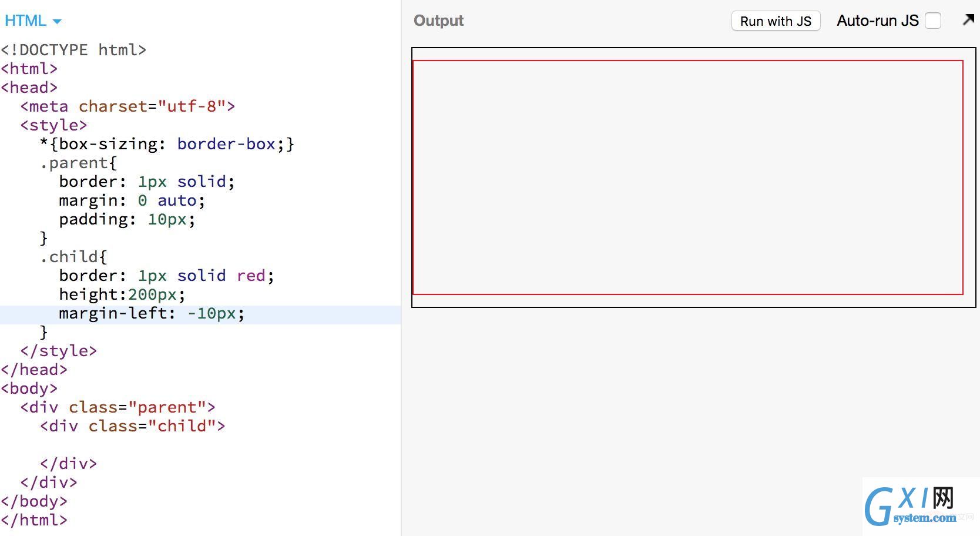Click the .child{ selector line
Screen dimensions: 980x536
point(73,257)
